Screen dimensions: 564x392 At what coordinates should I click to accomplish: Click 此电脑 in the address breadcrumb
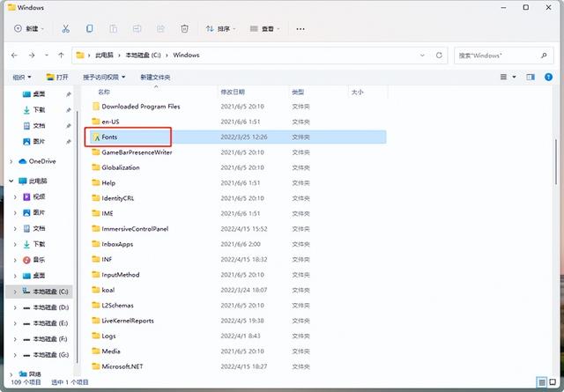pyautogui.click(x=104, y=55)
